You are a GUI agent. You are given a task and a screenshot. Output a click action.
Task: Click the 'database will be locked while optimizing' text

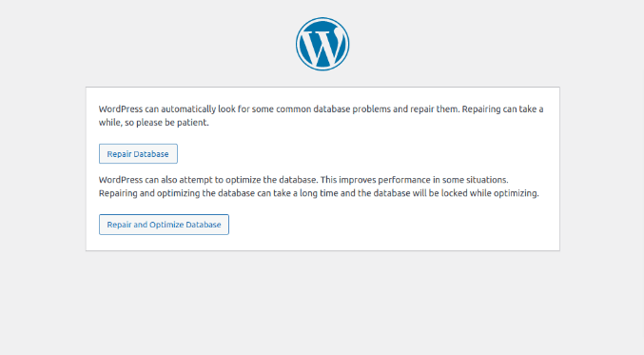coord(456,193)
